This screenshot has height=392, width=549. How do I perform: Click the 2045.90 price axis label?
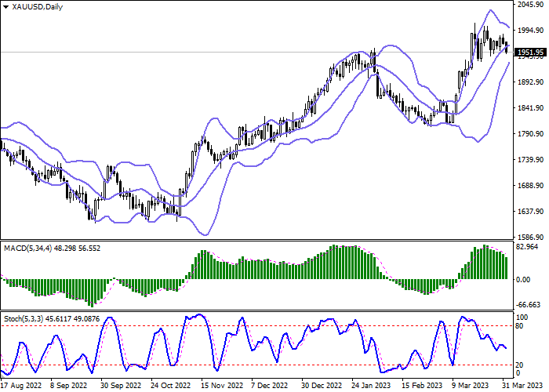coord(531,5)
